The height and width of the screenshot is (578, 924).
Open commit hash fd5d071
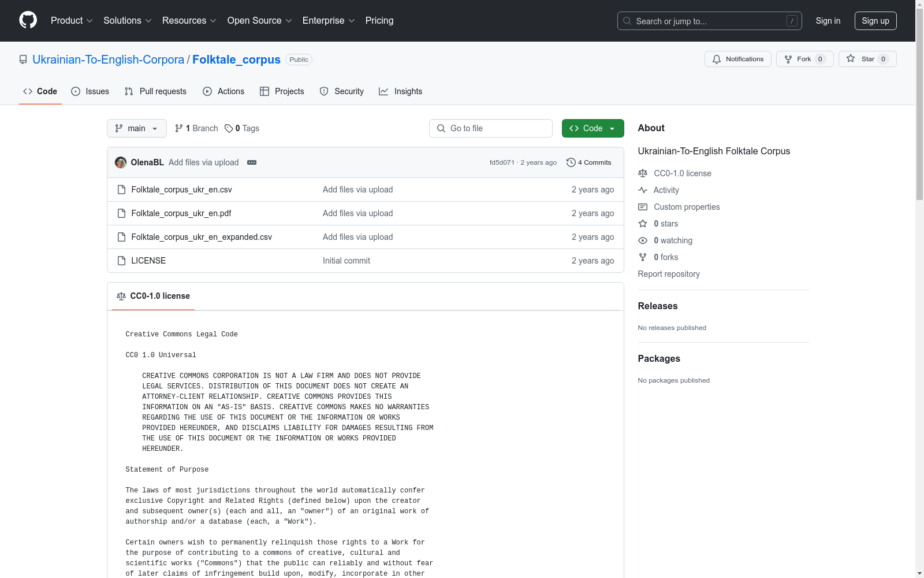(x=502, y=162)
